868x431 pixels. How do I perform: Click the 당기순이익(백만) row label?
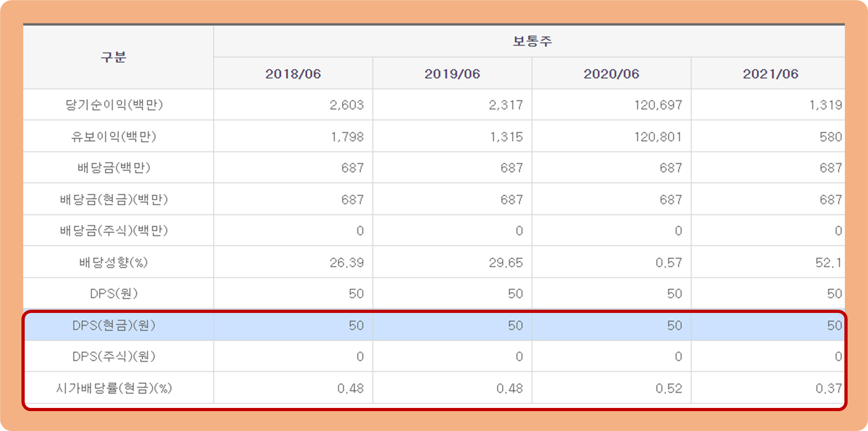click(114, 105)
